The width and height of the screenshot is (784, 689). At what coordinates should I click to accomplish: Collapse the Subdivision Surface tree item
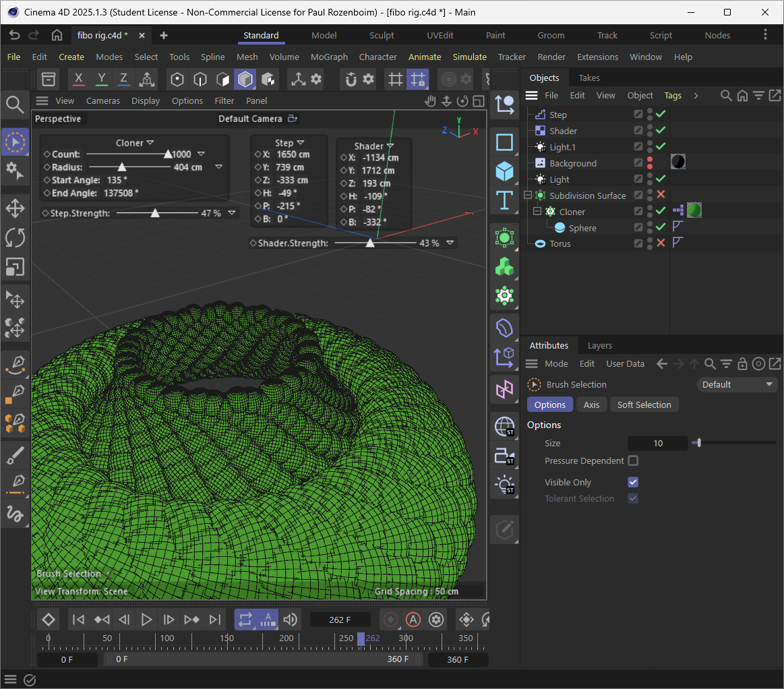tap(528, 196)
